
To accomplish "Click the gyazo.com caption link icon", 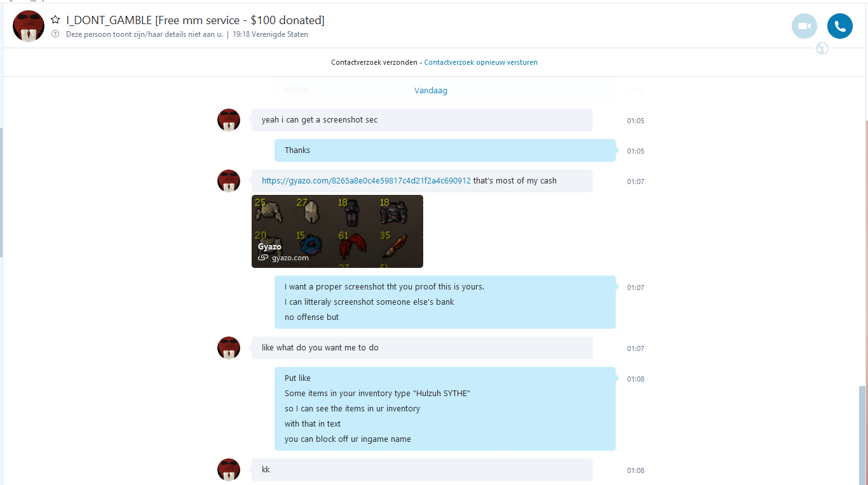I will [262, 258].
